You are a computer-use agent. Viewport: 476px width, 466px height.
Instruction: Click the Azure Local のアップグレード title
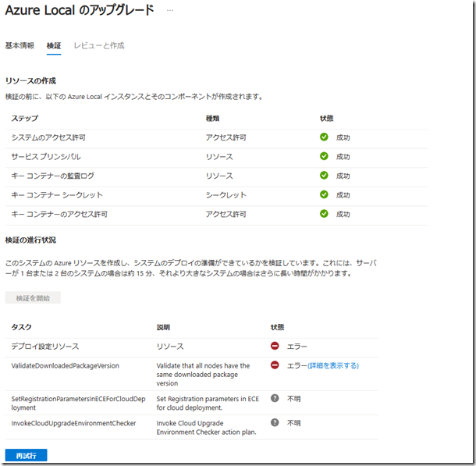[80, 10]
